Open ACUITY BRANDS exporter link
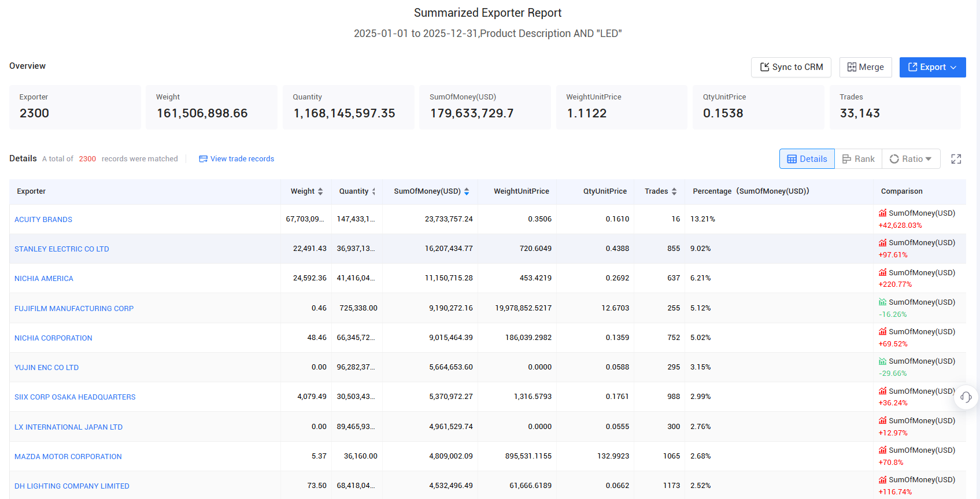The image size is (980, 499). [x=43, y=220]
